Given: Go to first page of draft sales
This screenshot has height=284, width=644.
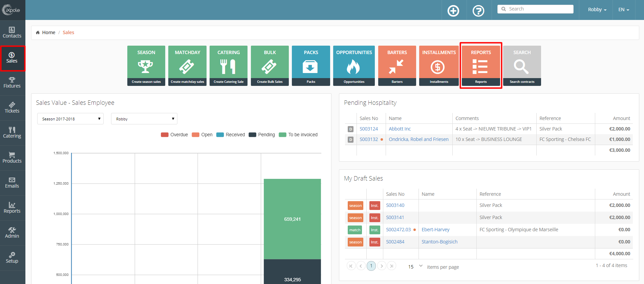Looking at the screenshot, I should [x=351, y=266].
